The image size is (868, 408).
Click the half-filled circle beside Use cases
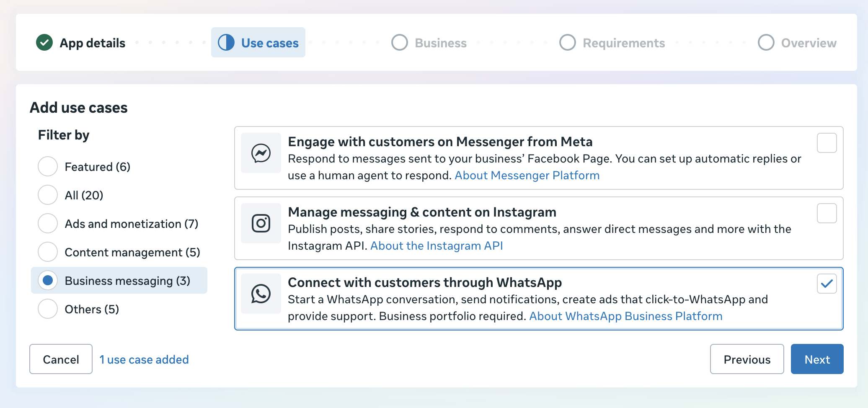click(226, 42)
